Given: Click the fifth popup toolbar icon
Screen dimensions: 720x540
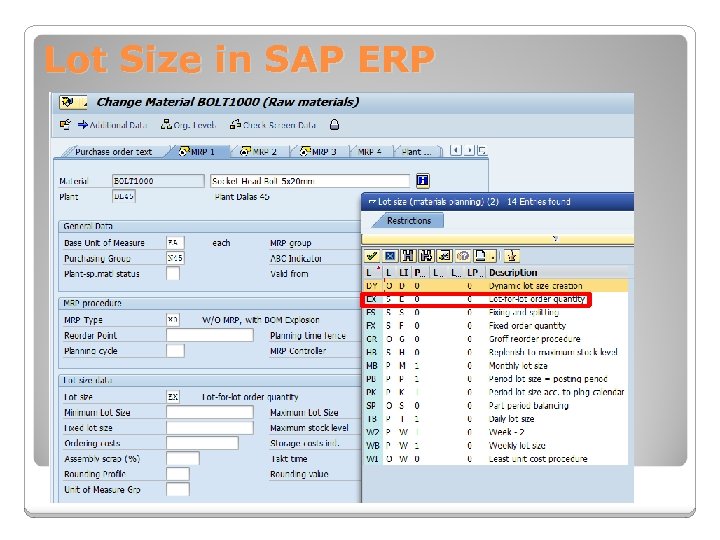Looking at the screenshot, I should click(x=444, y=256).
